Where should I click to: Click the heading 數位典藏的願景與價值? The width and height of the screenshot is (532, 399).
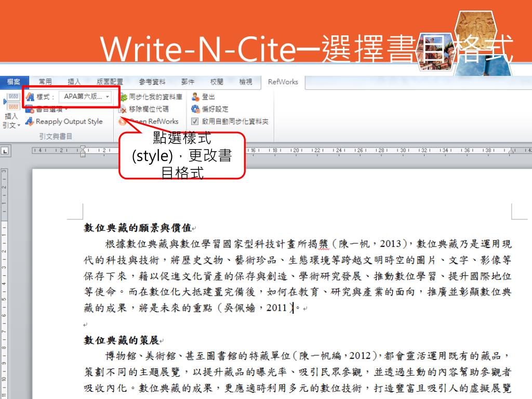137,228
